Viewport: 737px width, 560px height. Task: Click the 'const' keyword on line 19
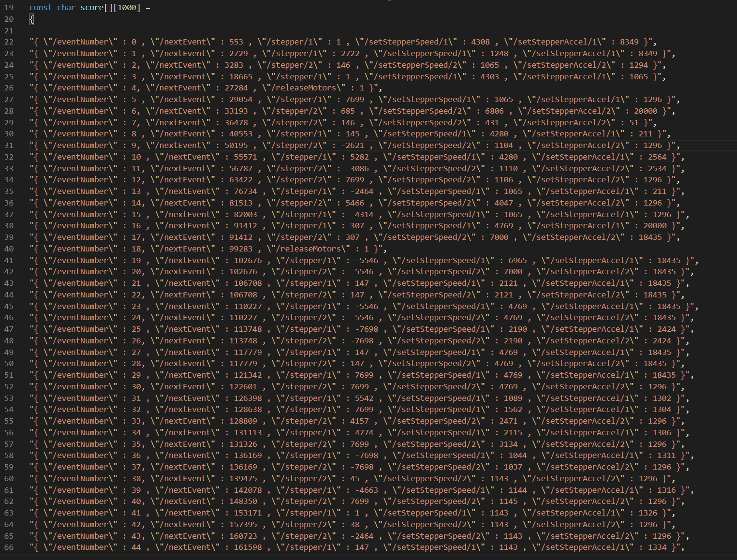coord(41,8)
